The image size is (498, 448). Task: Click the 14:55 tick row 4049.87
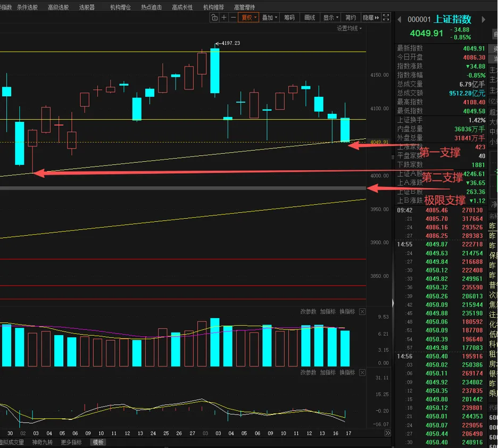(440, 244)
